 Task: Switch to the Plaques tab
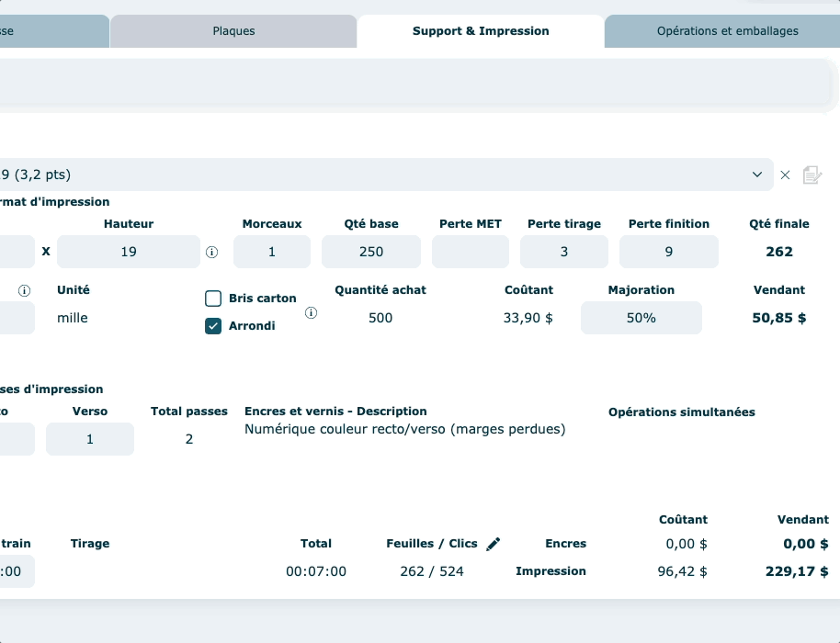233,31
